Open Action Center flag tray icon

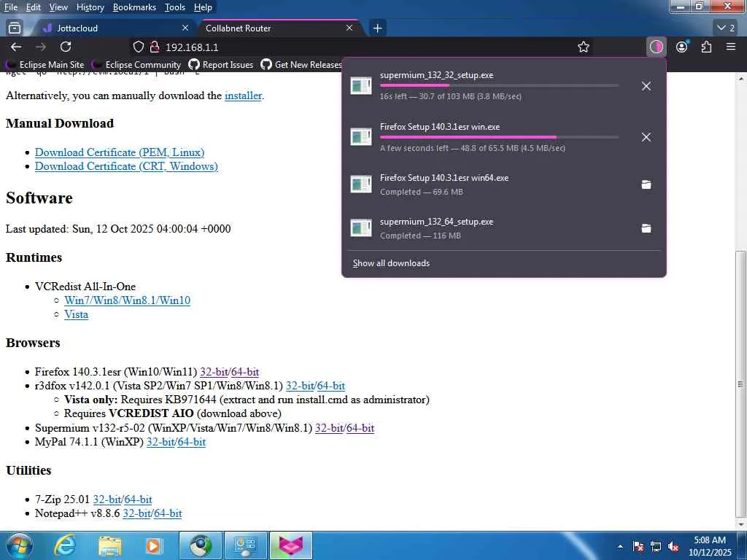[x=638, y=546]
